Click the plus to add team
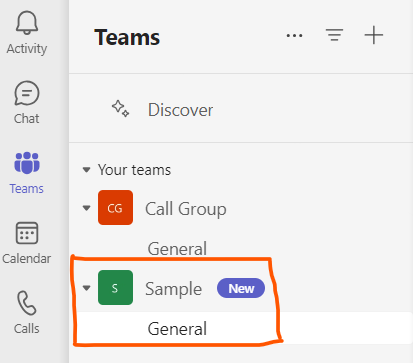 (x=374, y=35)
